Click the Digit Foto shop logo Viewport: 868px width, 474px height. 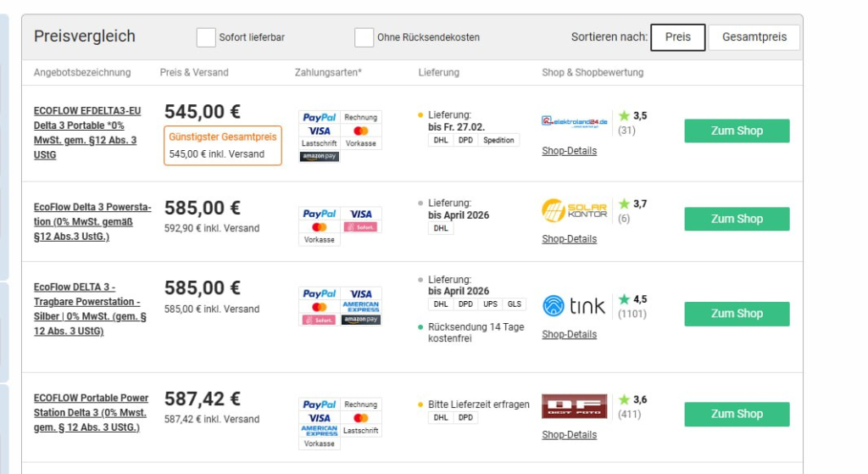pyautogui.click(x=575, y=406)
